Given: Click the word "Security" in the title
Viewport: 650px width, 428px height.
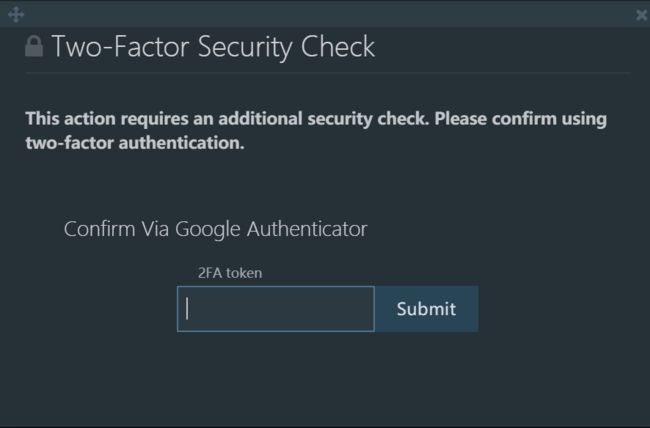Looking at the screenshot, I should 245,47.
